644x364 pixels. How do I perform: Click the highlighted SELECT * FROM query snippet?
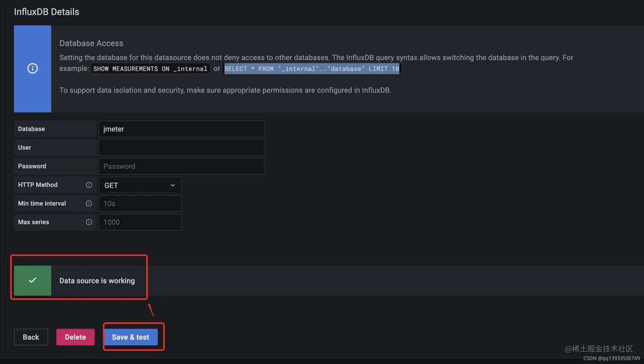tap(312, 69)
